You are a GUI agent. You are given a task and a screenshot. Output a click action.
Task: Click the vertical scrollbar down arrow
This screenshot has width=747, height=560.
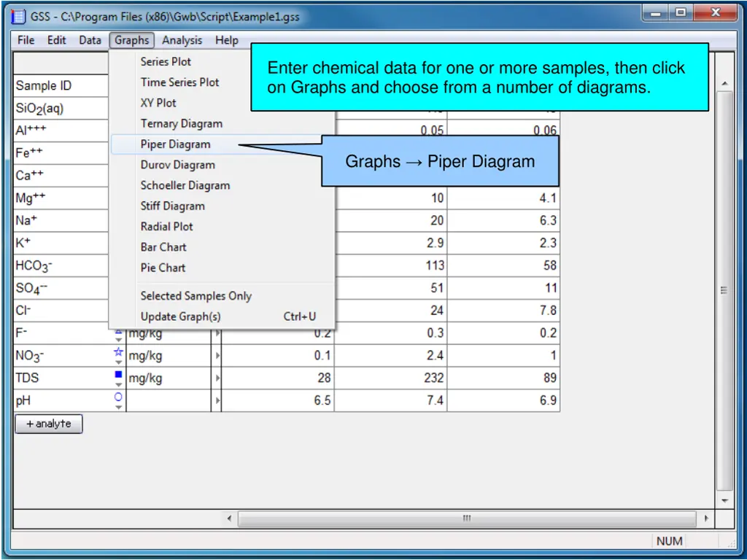724,501
